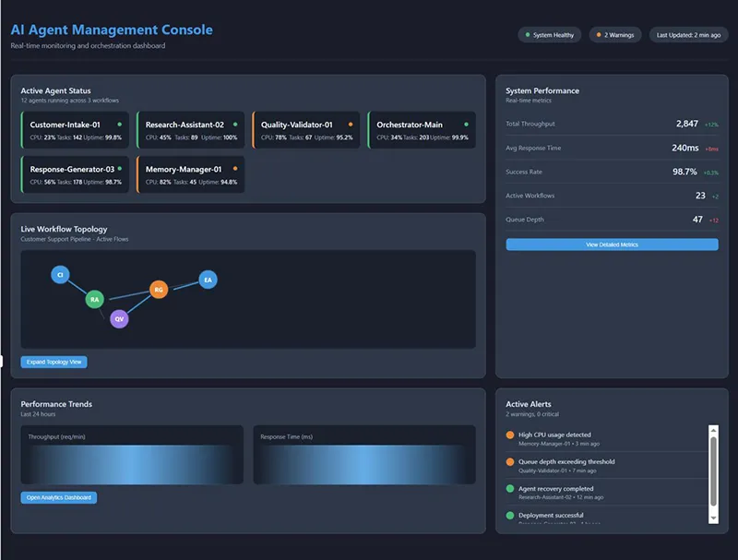Select the CI node in workflow topology
The width and height of the screenshot is (738, 560).
pyautogui.click(x=60, y=275)
